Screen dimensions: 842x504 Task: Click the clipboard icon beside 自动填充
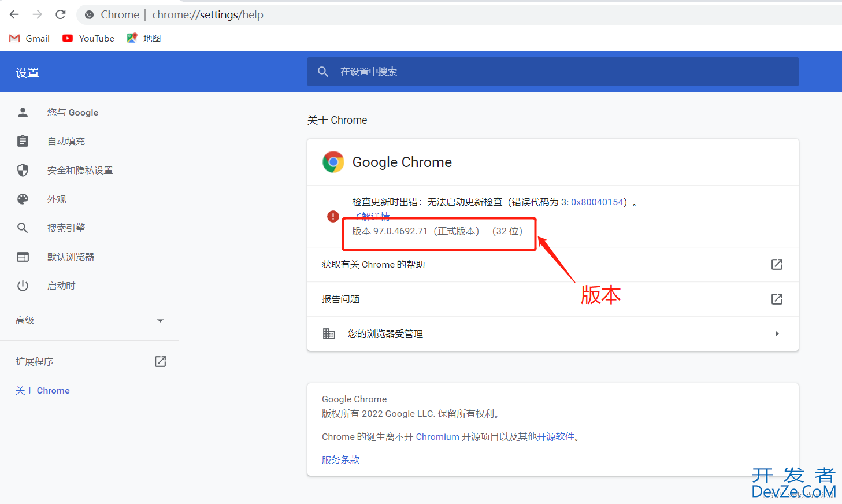click(23, 141)
